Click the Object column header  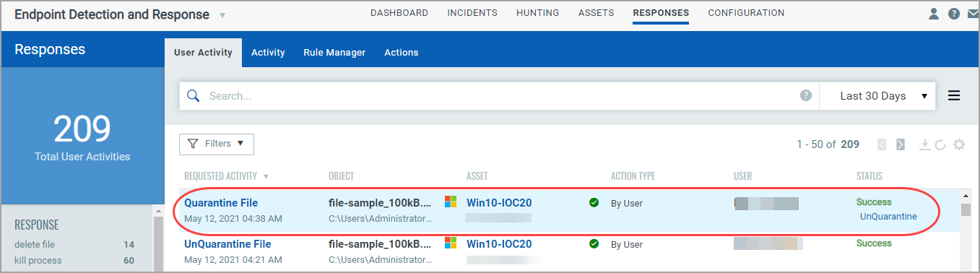[x=341, y=176]
